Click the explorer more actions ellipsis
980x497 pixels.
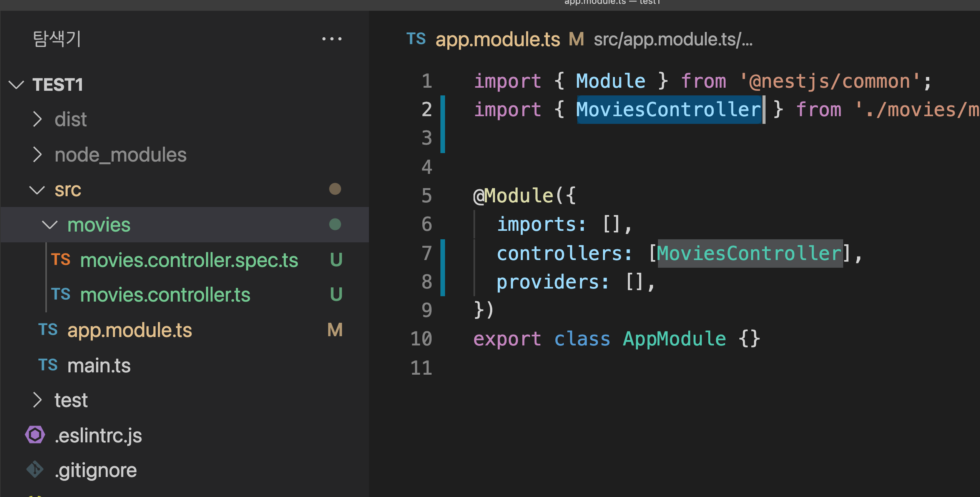click(x=332, y=39)
